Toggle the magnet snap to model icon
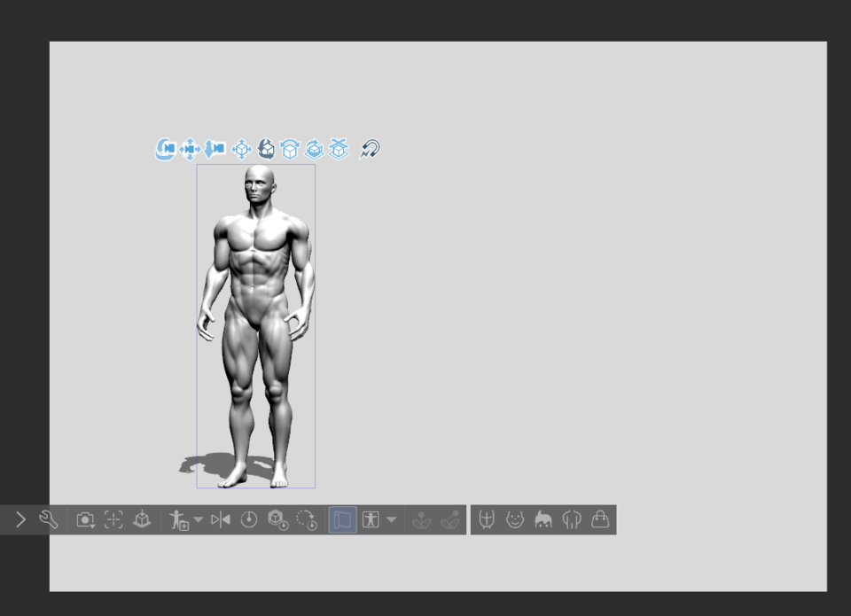Screen dimensions: 851x616 point(370,149)
